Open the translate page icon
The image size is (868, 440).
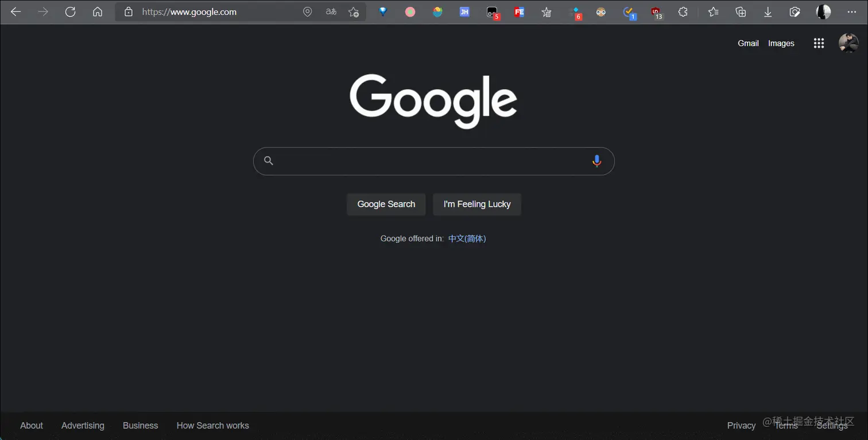pos(331,11)
